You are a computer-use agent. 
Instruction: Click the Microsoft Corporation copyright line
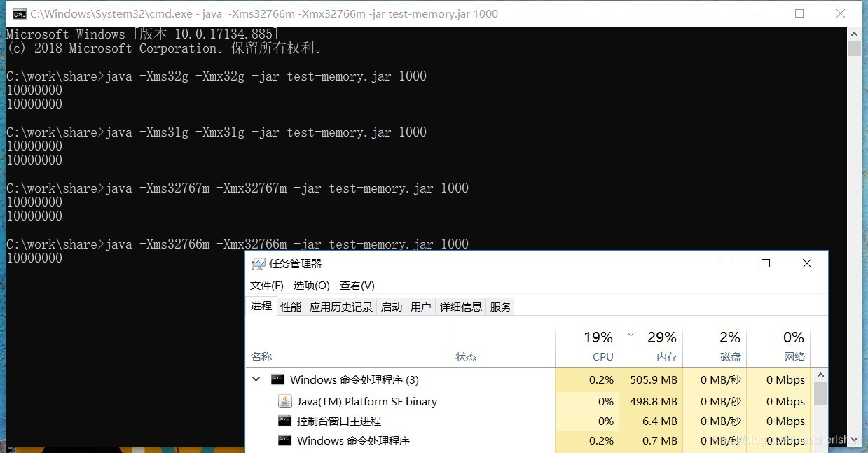tap(164, 48)
